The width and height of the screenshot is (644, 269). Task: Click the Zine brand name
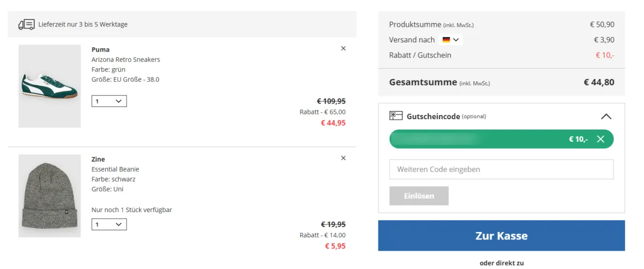tap(98, 159)
